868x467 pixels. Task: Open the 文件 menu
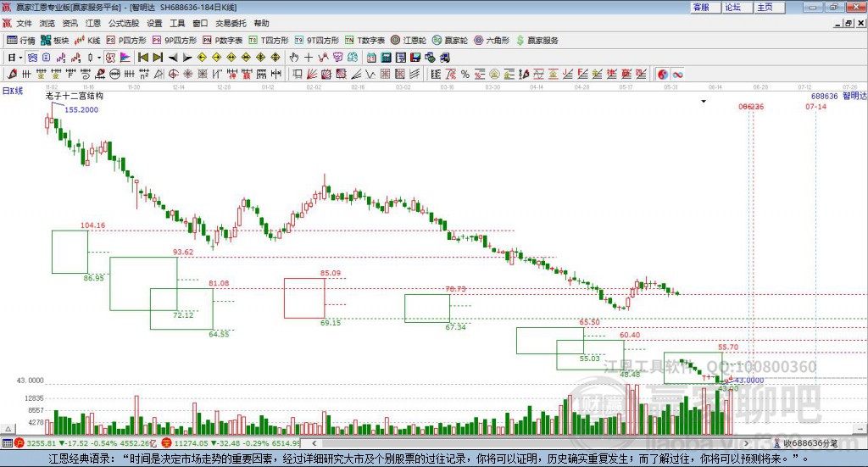pos(24,23)
